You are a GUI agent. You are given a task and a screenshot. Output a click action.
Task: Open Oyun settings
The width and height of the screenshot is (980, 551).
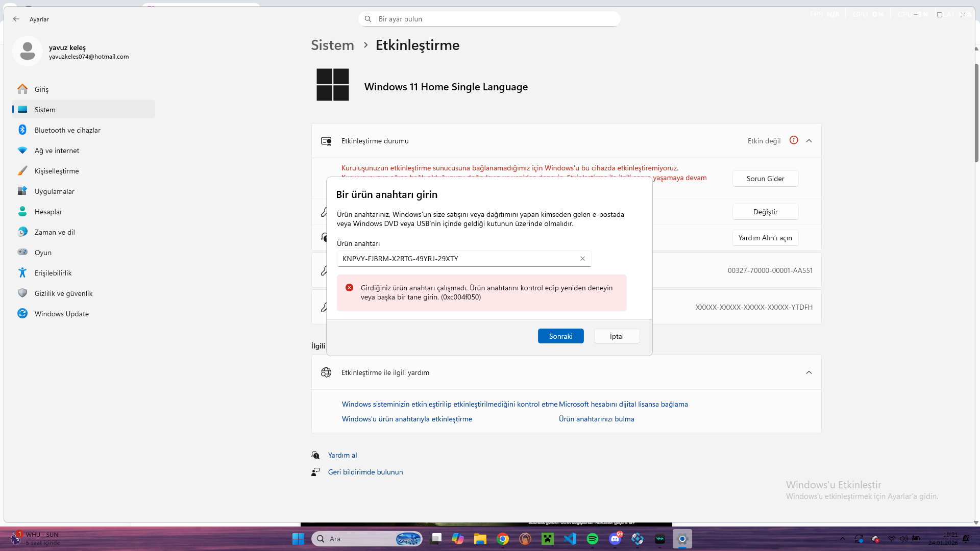point(84,253)
